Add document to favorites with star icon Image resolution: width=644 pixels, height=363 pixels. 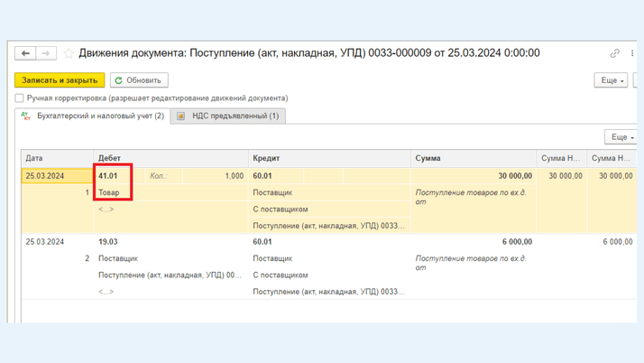[69, 53]
